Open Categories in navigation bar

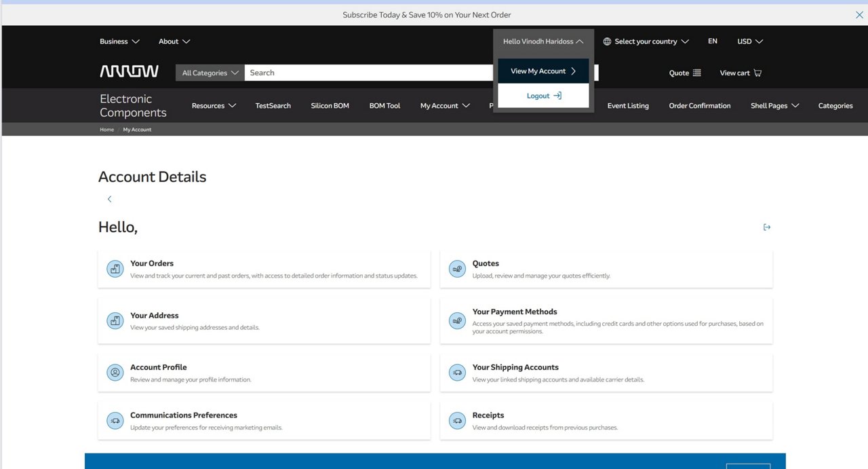point(835,106)
